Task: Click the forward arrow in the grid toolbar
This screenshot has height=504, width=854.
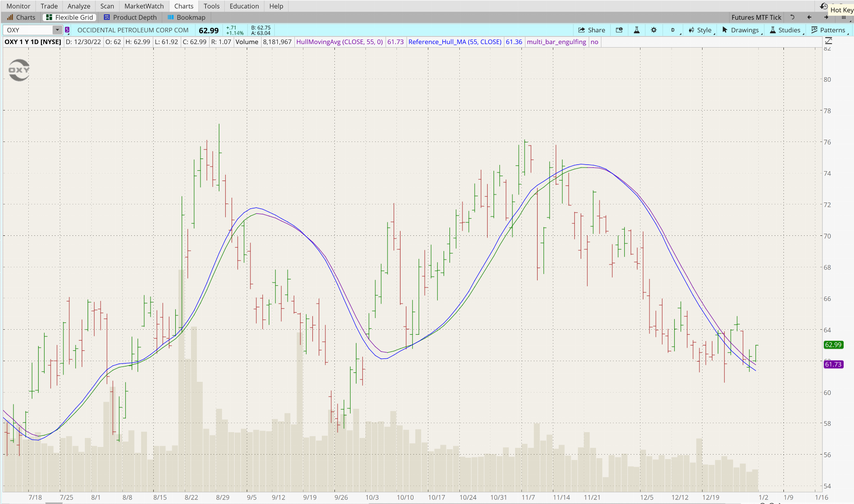Action: click(x=826, y=18)
